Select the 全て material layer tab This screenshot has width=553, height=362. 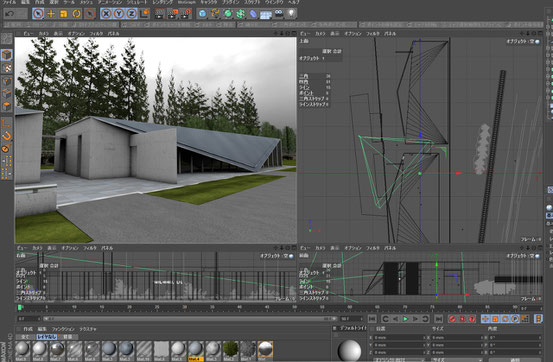[x=25, y=337]
